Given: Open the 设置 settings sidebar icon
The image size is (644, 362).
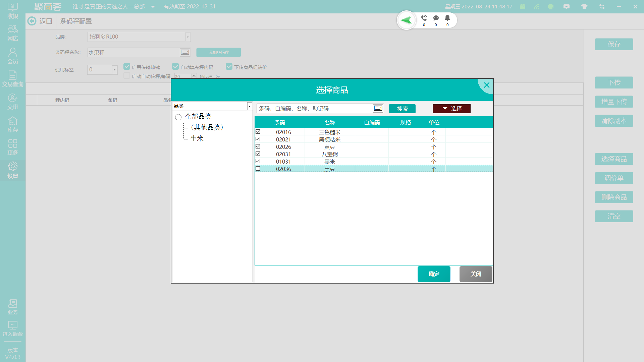Looking at the screenshot, I should click(13, 170).
